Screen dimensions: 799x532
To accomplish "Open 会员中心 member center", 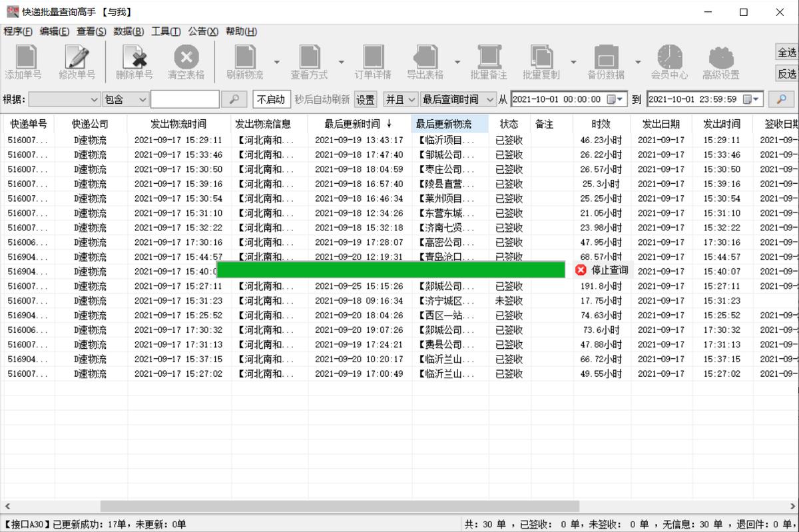I will point(669,63).
